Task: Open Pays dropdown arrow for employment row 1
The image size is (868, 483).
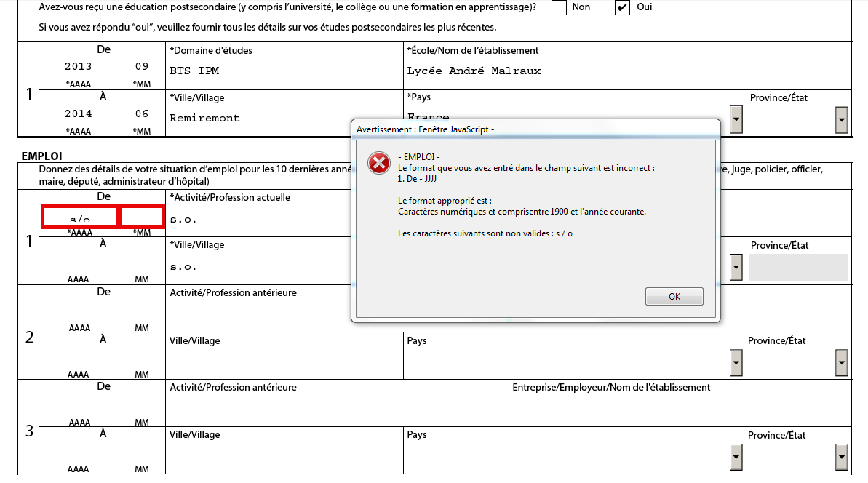Action: pos(736,268)
